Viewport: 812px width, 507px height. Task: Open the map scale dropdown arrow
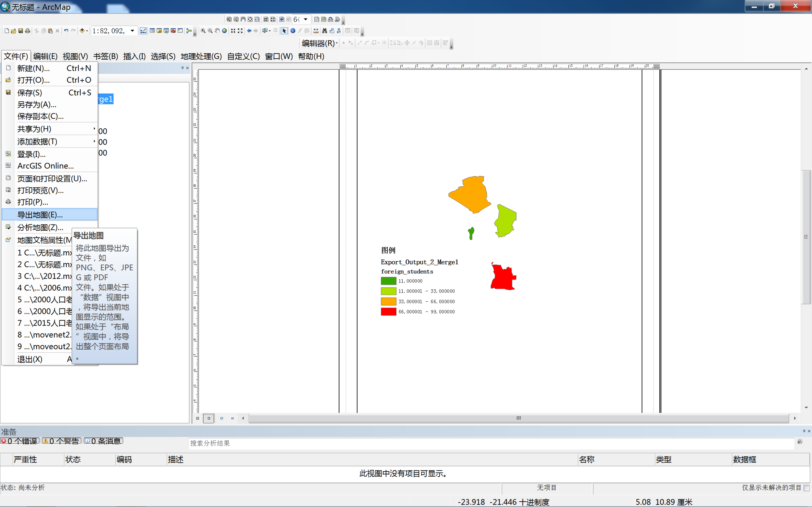pyautogui.click(x=133, y=31)
